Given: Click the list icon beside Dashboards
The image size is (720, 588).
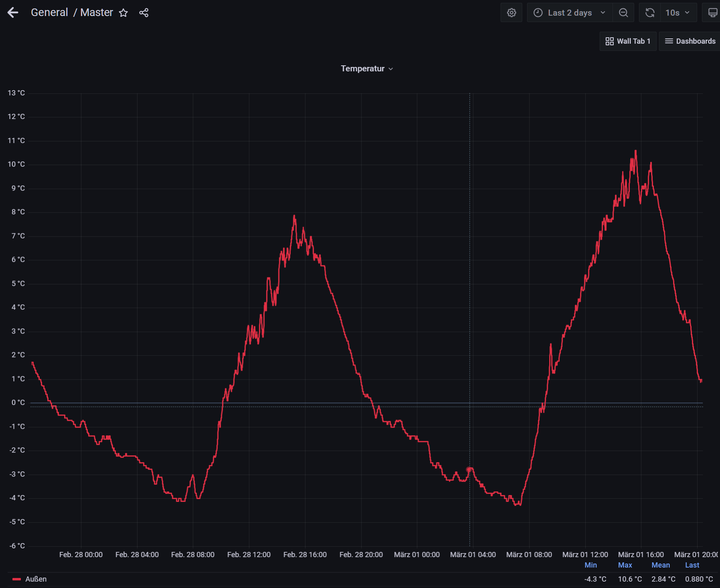Looking at the screenshot, I should pos(669,41).
